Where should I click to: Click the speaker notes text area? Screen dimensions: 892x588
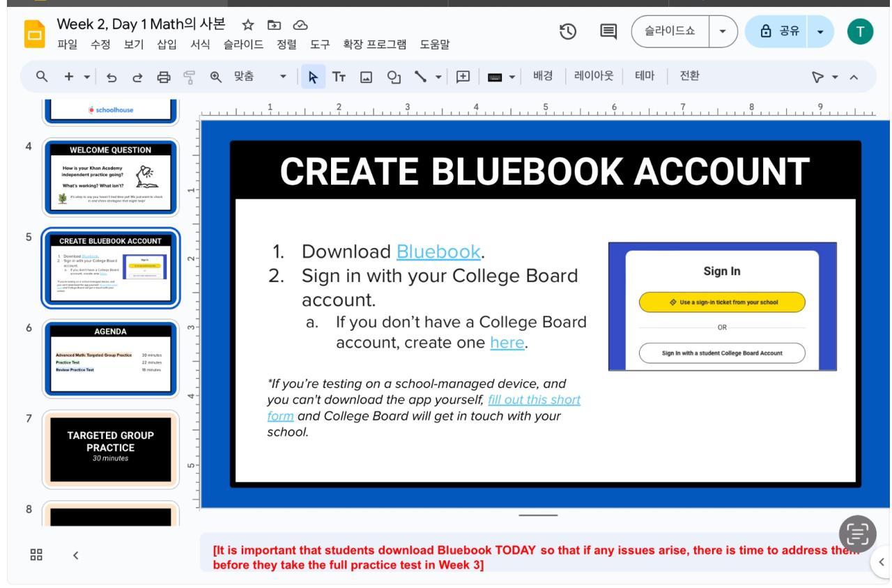click(x=537, y=557)
